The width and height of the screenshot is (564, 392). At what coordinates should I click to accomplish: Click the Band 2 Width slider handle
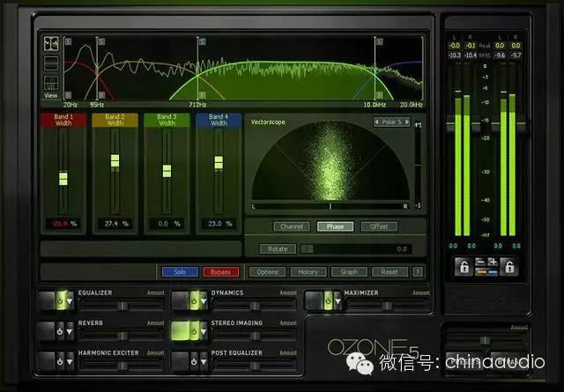coord(115,160)
